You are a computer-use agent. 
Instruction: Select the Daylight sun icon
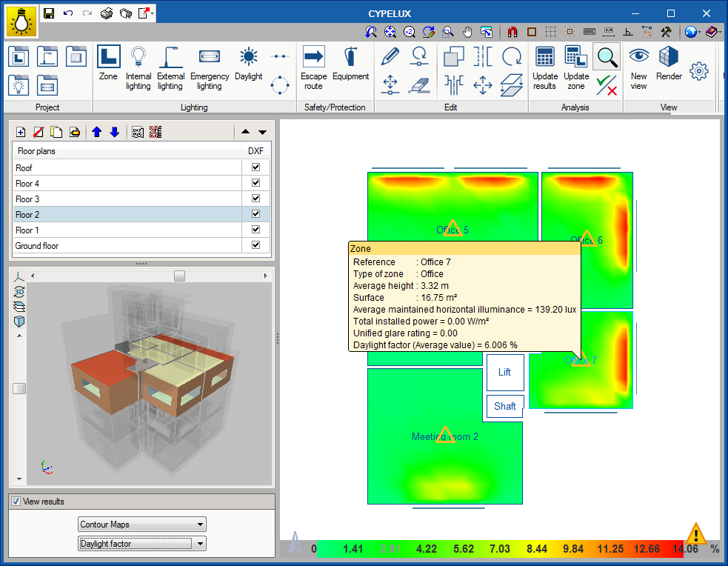[248, 64]
